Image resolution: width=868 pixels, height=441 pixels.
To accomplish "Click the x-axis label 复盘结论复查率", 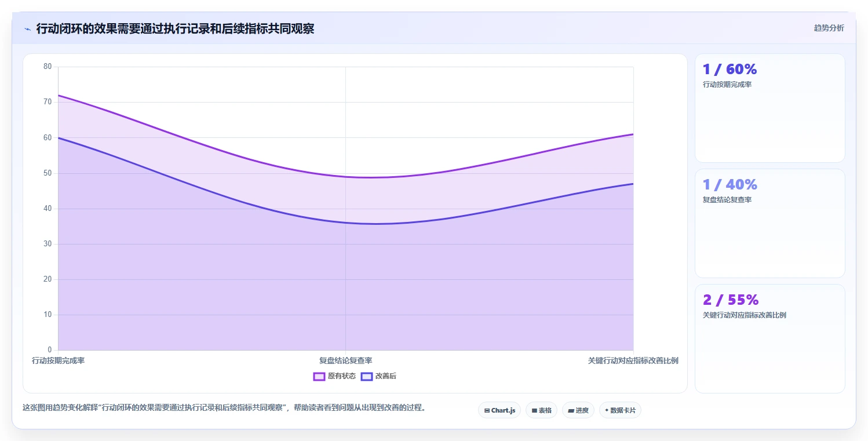I will pyautogui.click(x=345, y=360).
